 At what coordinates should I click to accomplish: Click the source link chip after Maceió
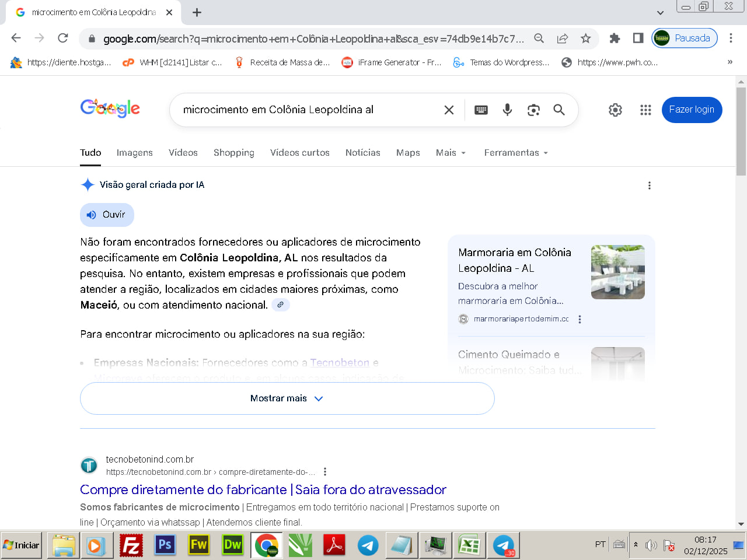tap(281, 304)
